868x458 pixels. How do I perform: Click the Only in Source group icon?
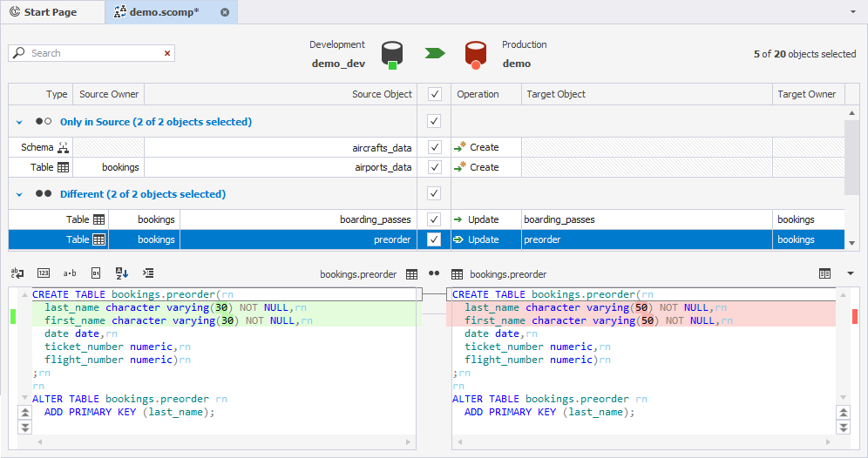click(x=44, y=121)
